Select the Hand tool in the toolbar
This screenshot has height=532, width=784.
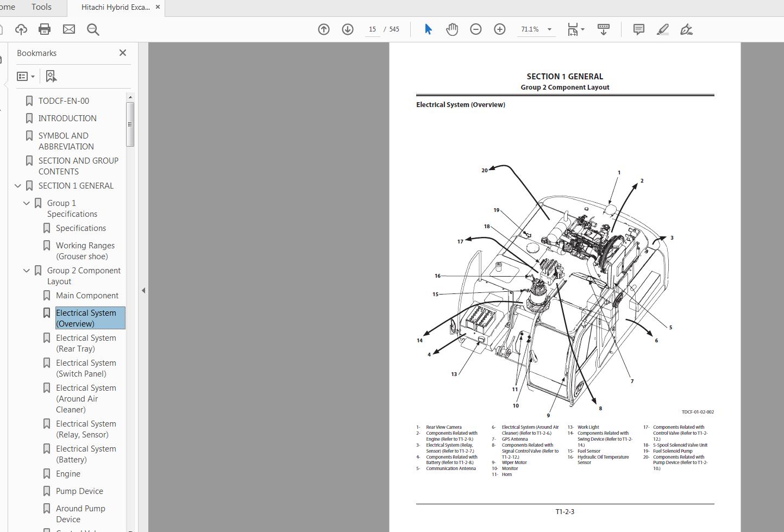pyautogui.click(x=452, y=29)
